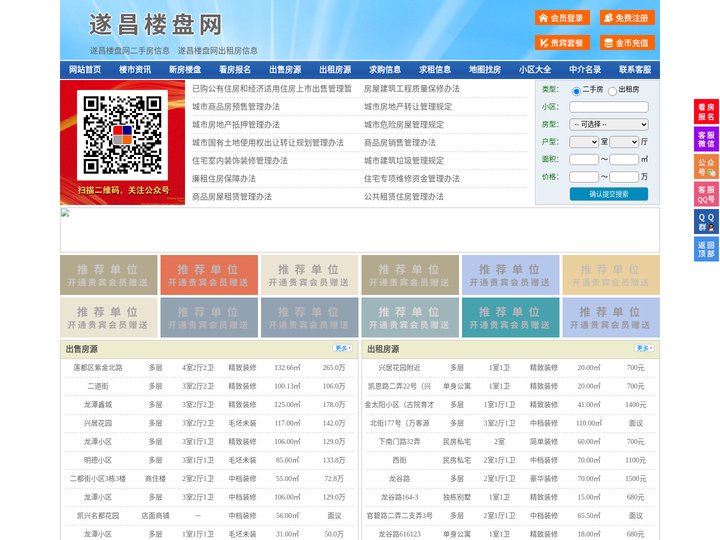Viewport: 720px width, 540px height.
Task: Open 商品房屋租赁管理办法 link
Action: [x=232, y=197]
